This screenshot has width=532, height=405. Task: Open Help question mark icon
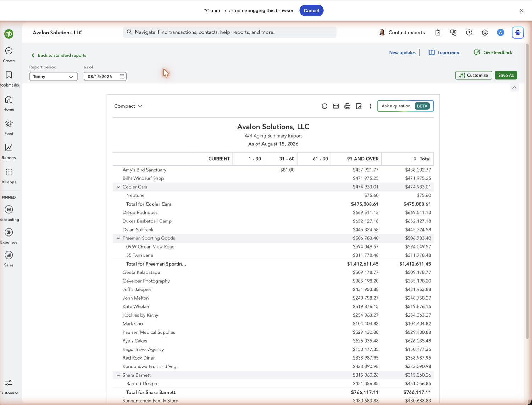(x=469, y=33)
